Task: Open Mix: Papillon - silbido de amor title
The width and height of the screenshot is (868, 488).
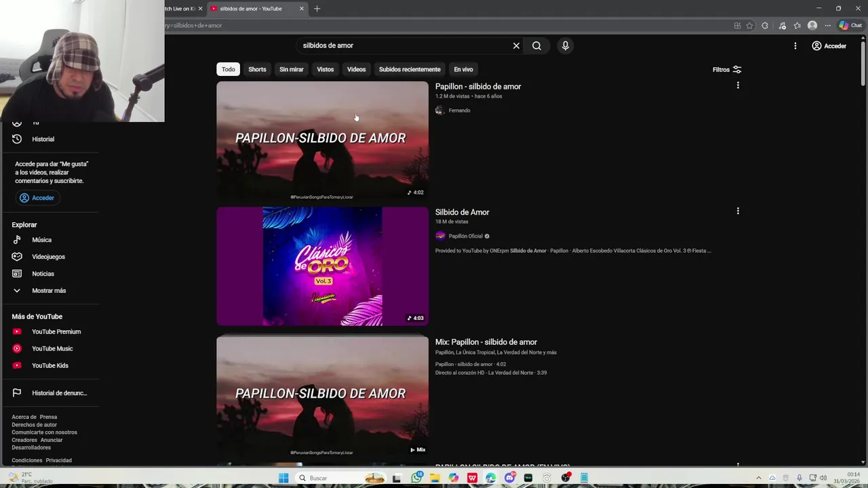Action: [x=486, y=342]
